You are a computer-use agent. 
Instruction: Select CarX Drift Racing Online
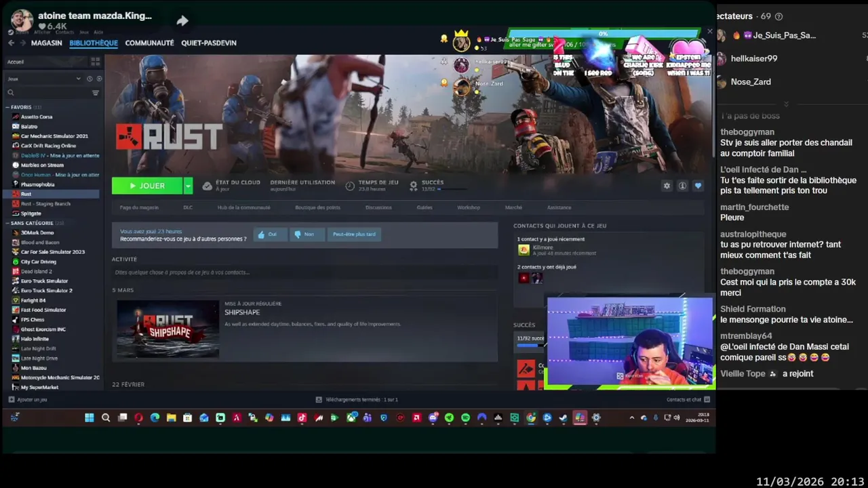pyautogui.click(x=48, y=146)
